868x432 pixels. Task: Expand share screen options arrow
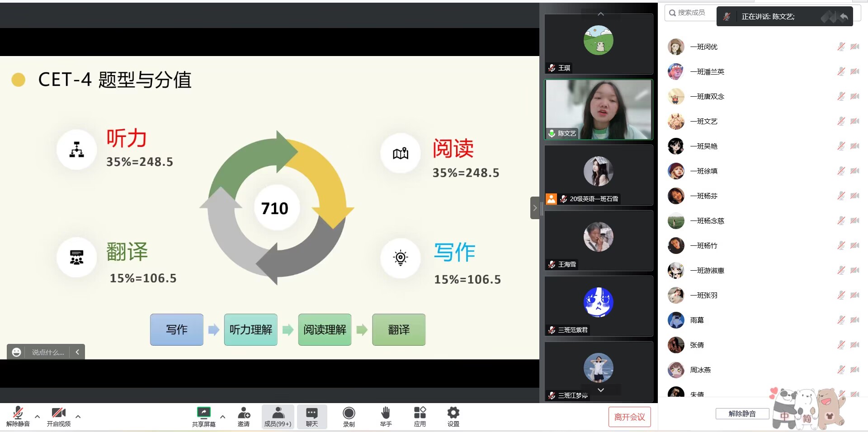coord(222,417)
